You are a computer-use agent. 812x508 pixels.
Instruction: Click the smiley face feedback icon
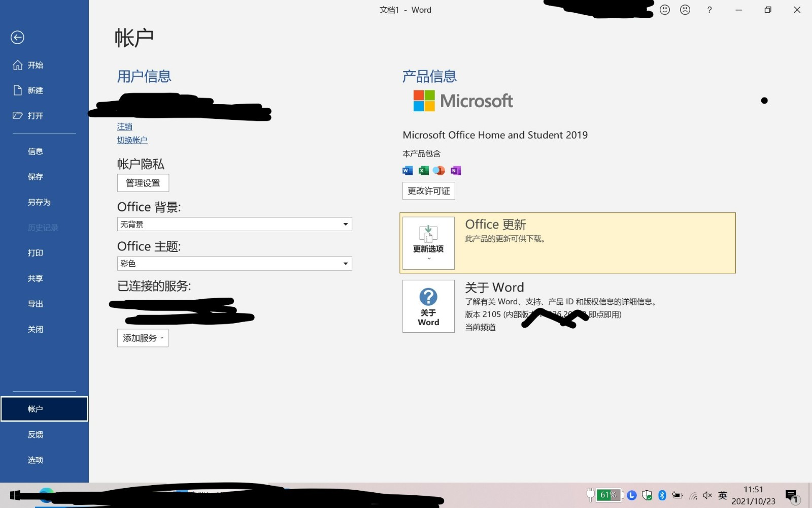[x=665, y=10]
